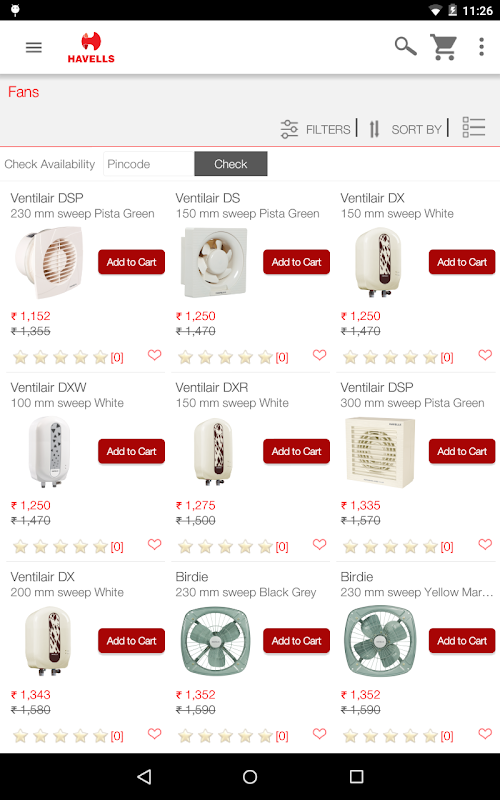Add Ventilair DSP 230 mm to cart
The width and height of the screenshot is (500, 800).
click(132, 262)
